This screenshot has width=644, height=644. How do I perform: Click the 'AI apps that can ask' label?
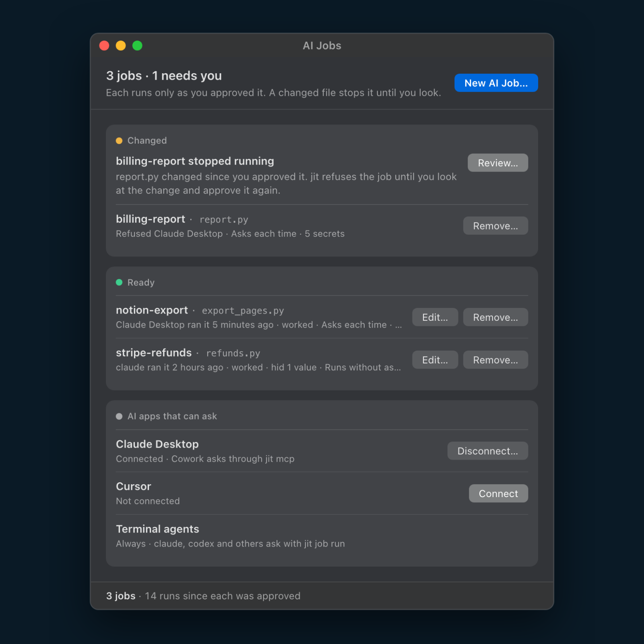(x=172, y=417)
